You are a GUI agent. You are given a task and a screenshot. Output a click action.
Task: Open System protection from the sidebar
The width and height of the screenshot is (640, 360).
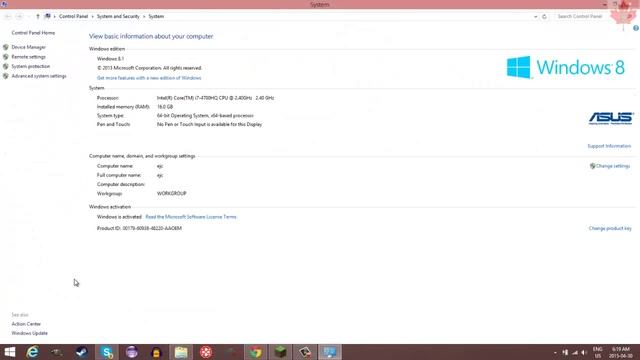(x=31, y=66)
